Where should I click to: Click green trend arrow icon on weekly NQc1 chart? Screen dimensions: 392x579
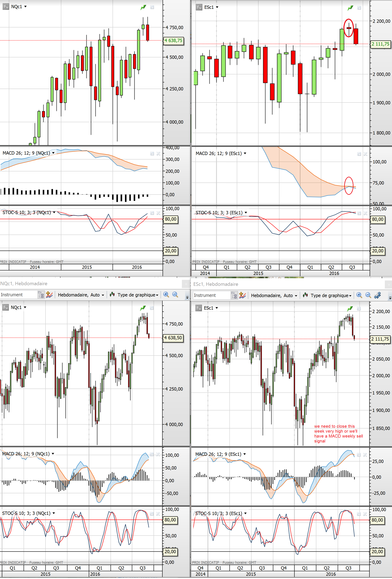pos(143,308)
